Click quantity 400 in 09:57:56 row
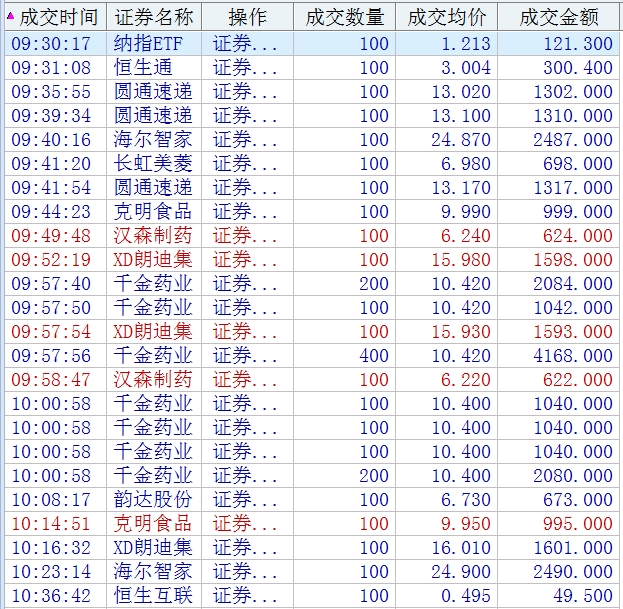Screen dimensions: 623x609 coord(374,356)
